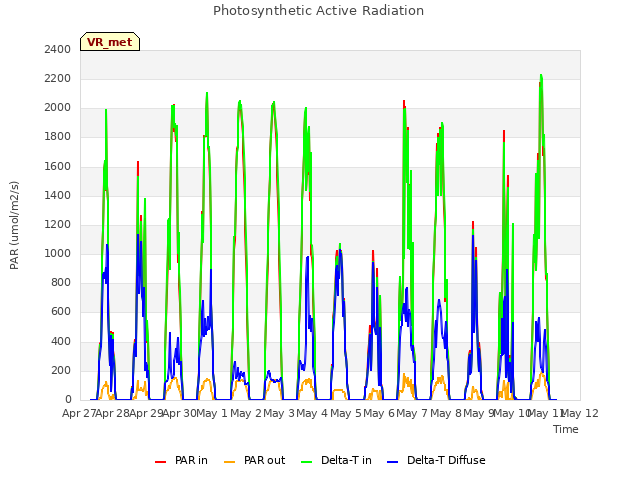Click the 1600 y-axis tick label
The width and height of the screenshot is (640, 480).
(58, 167)
